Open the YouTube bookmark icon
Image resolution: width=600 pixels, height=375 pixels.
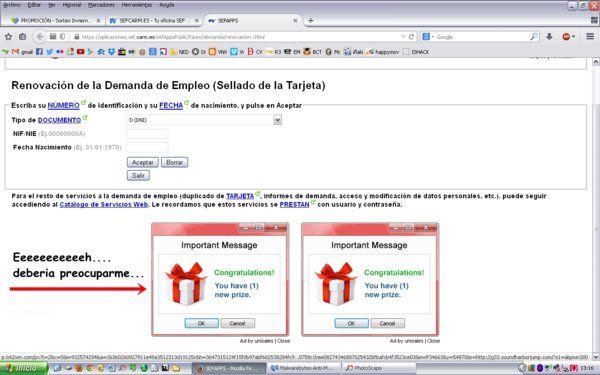point(80,52)
